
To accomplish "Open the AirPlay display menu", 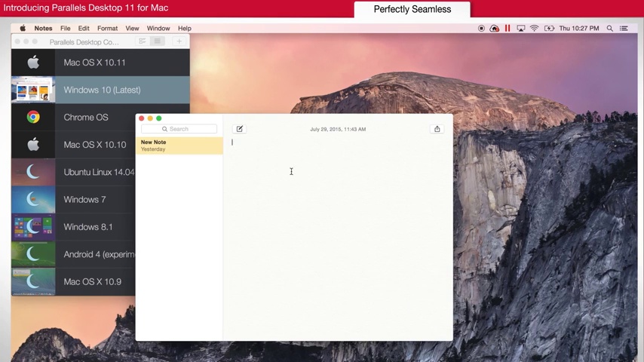I will click(521, 29).
